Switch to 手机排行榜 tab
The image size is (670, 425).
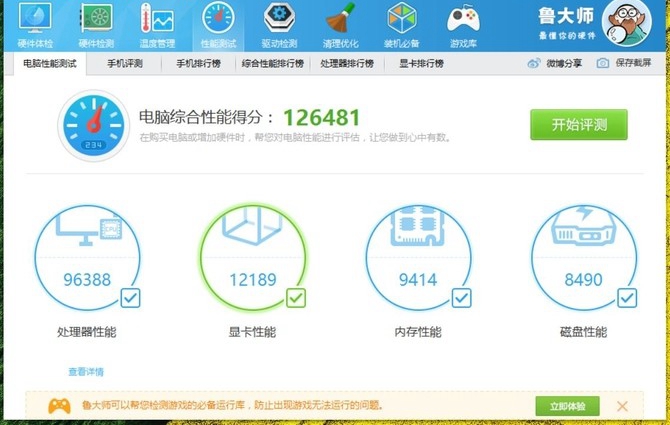pos(198,64)
